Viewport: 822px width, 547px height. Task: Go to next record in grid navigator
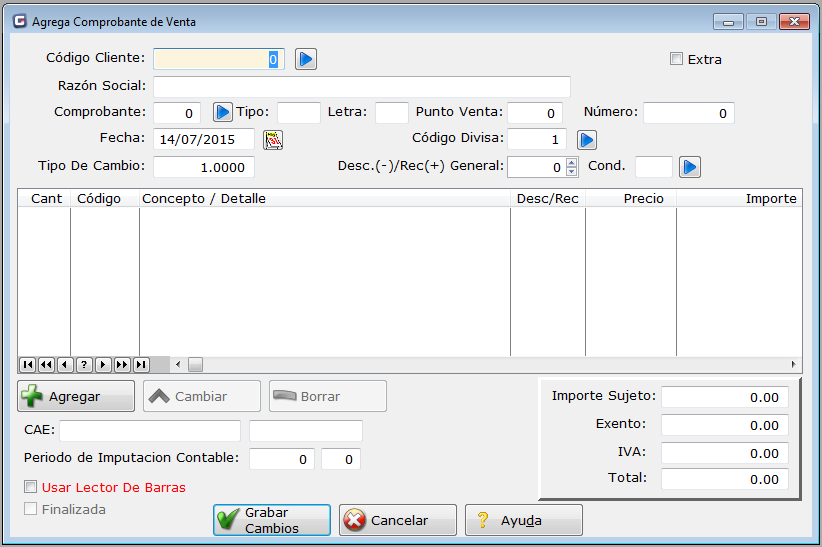click(x=103, y=365)
